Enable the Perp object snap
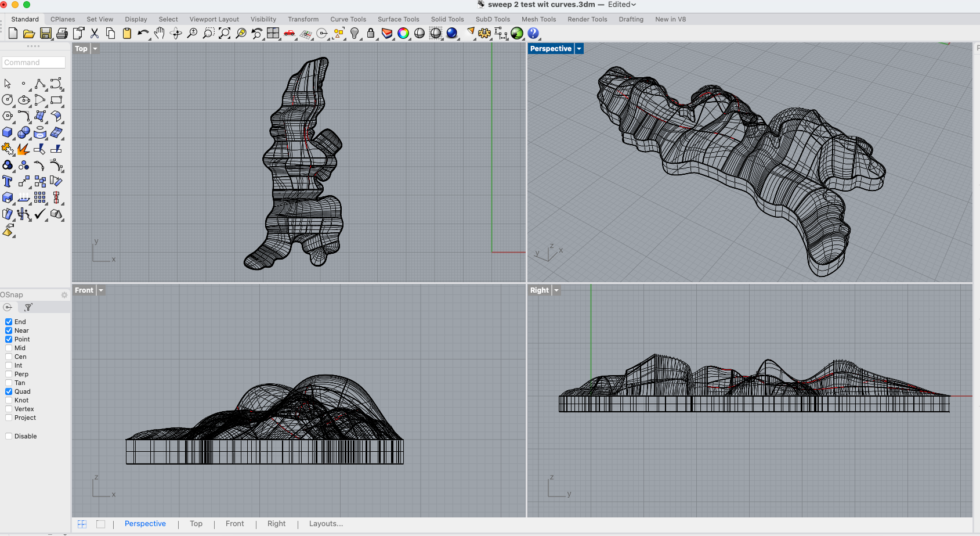 pyautogui.click(x=9, y=374)
